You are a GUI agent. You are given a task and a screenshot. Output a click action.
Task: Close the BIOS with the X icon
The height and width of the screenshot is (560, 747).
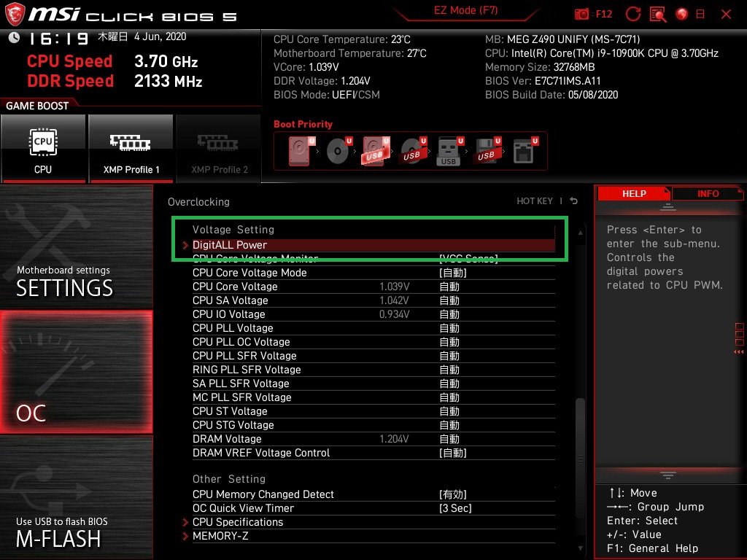tap(726, 15)
